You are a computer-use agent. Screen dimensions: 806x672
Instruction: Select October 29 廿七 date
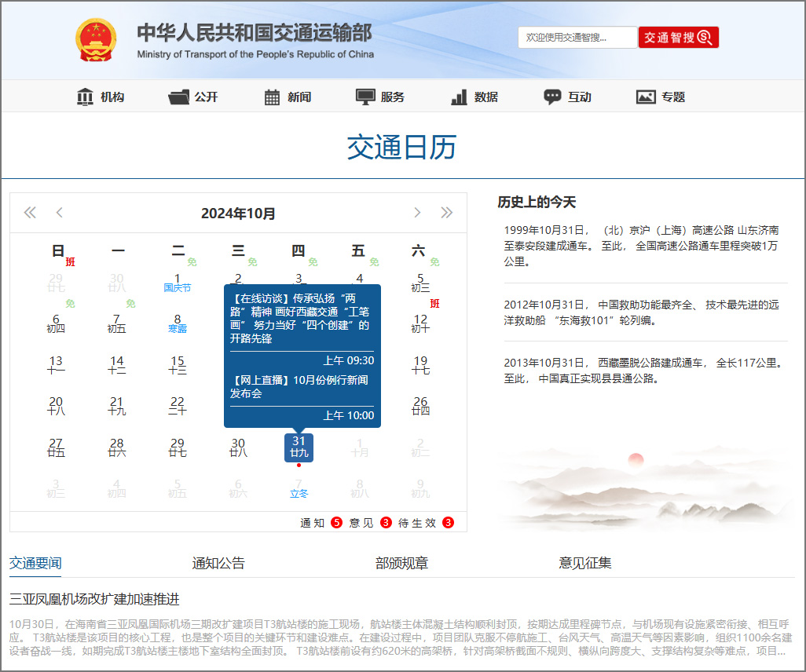point(178,447)
